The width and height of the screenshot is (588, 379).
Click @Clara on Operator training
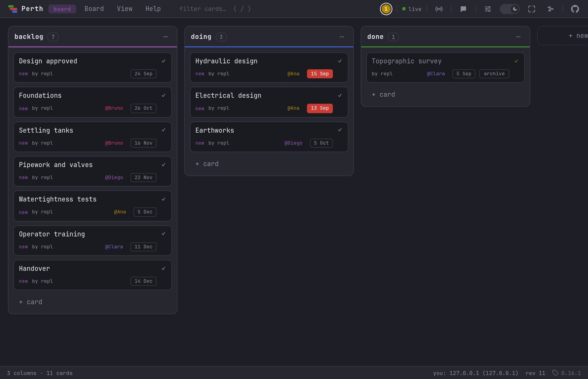pos(114,247)
